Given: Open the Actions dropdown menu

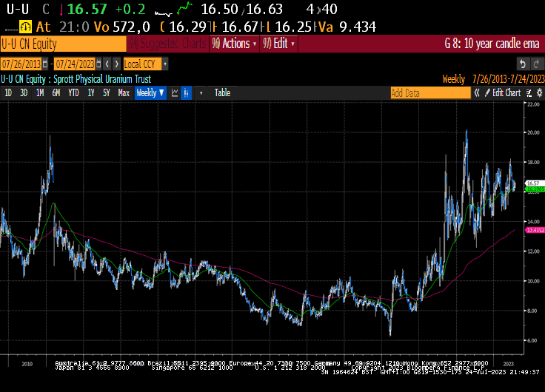Looking at the screenshot, I should tap(234, 44).
